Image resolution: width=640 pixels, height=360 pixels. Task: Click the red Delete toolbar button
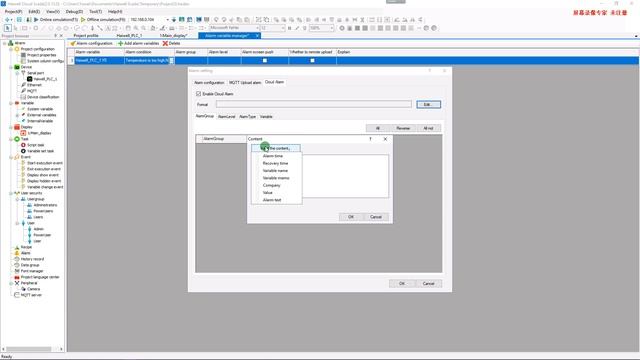click(171, 43)
